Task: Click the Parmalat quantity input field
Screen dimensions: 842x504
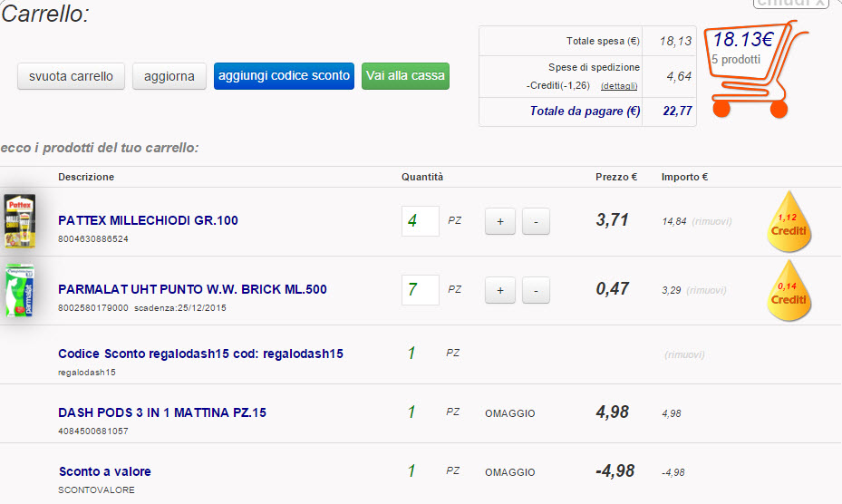Action: click(x=420, y=290)
